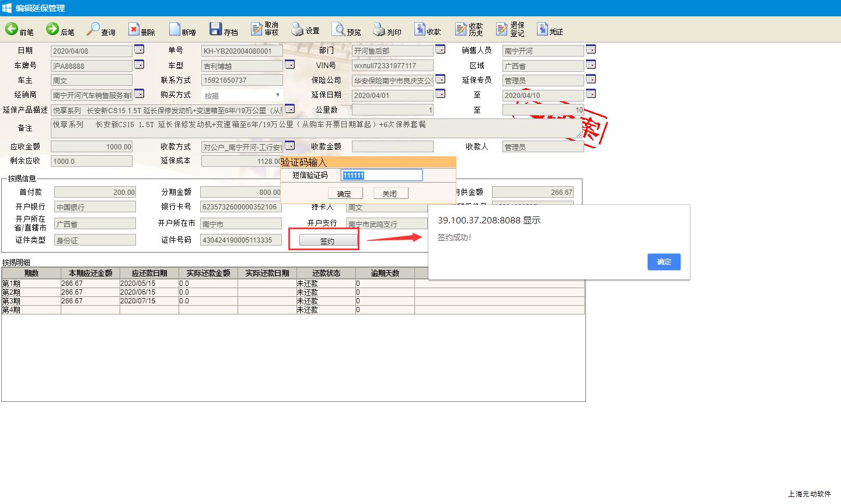The width and height of the screenshot is (841, 504).
Task: Click the 取消审核 toolbar icon
Action: 257,29
